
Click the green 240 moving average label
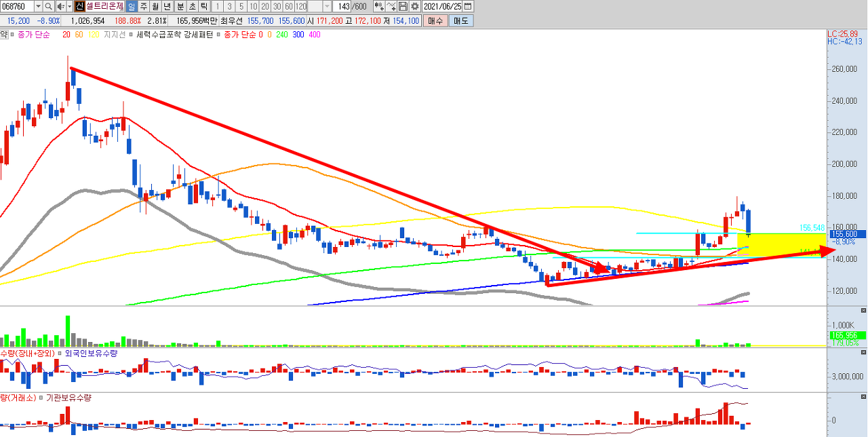tap(282, 34)
